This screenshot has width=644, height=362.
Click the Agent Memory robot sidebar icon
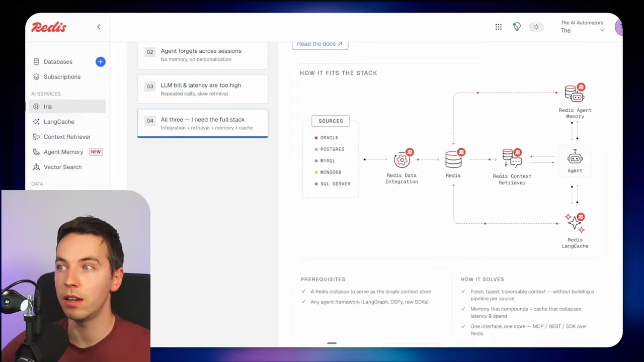pyautogui.click(x=36, y=152)
